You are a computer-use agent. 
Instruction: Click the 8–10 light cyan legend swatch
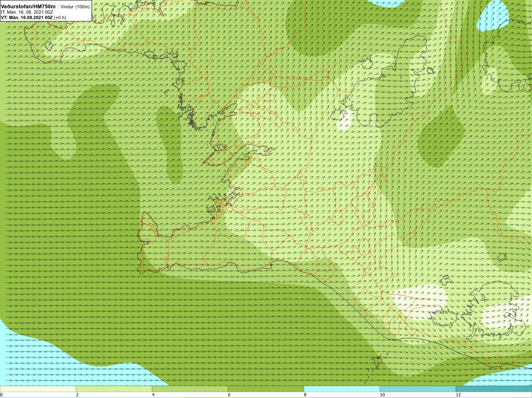pyautogui.click(x=342, y=389)
